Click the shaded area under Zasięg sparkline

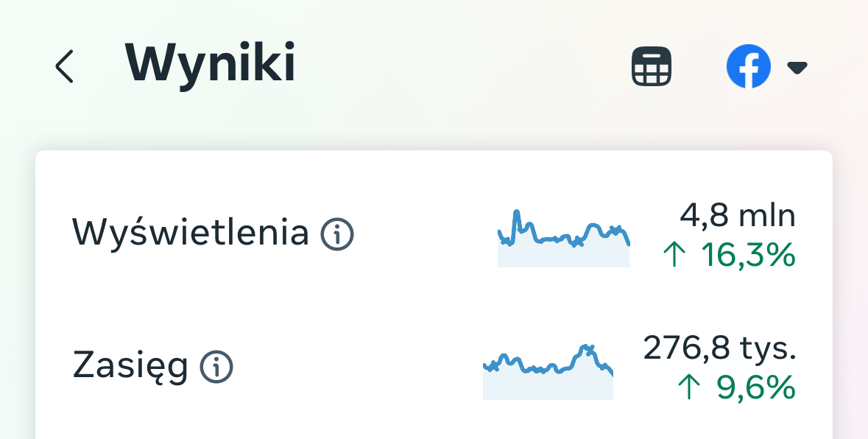548,387
